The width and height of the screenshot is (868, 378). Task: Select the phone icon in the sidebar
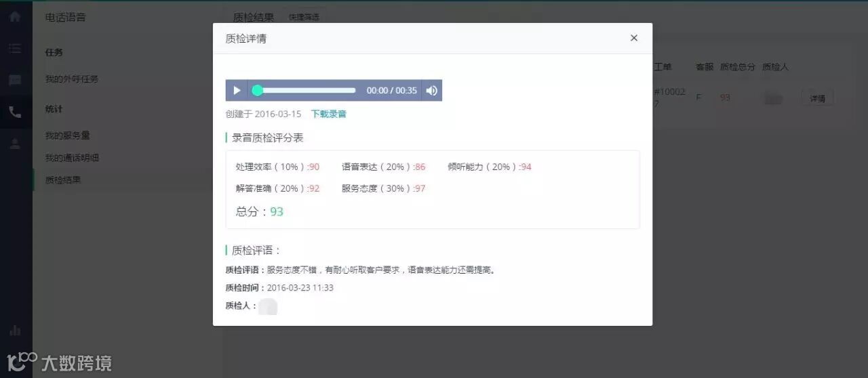pos(15,112)
